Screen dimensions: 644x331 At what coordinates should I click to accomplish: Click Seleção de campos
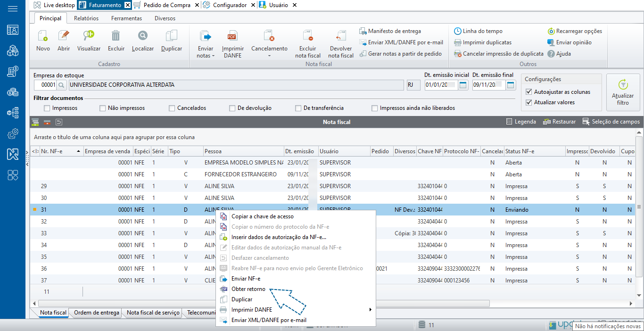611,122
